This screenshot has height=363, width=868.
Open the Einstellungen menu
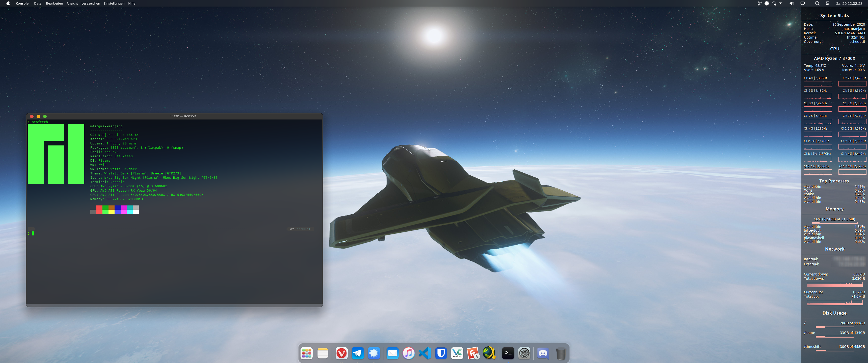tap(114, 3)
